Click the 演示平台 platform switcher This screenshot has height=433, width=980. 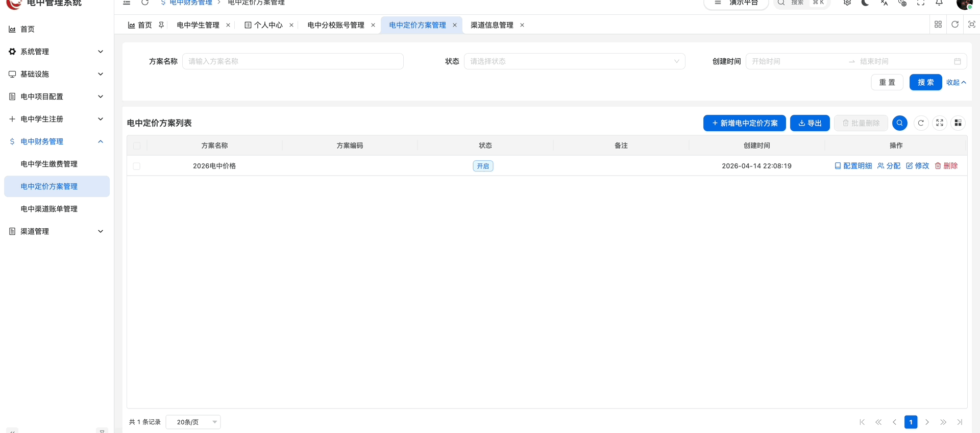tap(737, 3)
